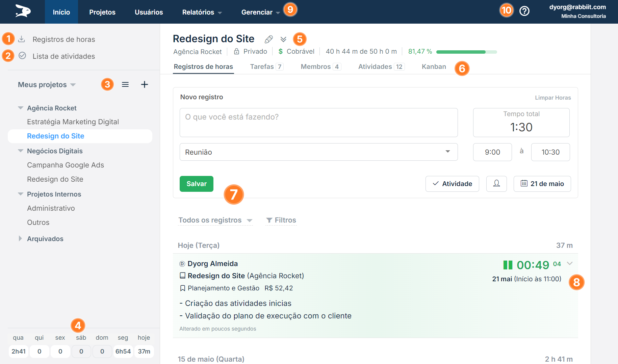Viewport: 618px width, 364px height.
Task: Open the Gerenciar dropdown menu
Action: 260,12
